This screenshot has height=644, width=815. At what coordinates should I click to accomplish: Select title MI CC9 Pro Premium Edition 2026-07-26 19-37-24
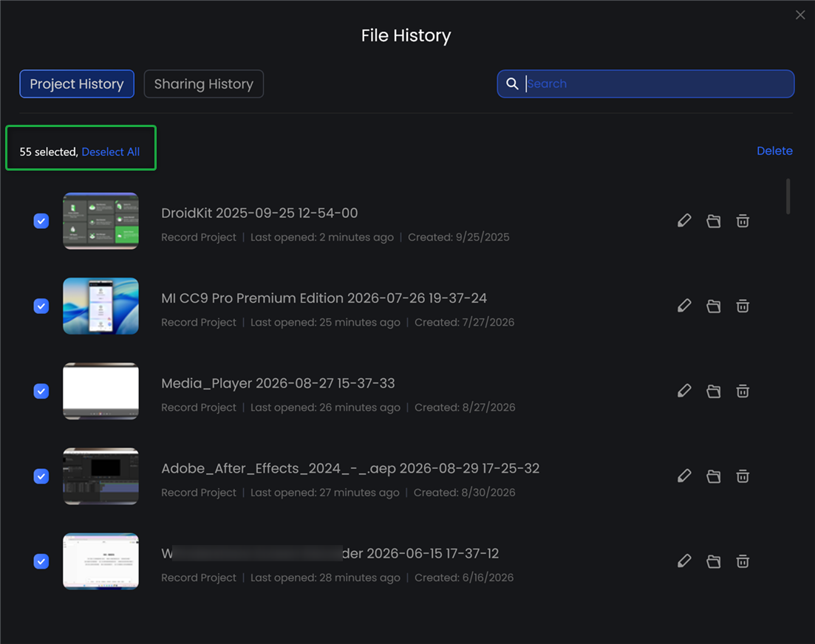point(324,298)
